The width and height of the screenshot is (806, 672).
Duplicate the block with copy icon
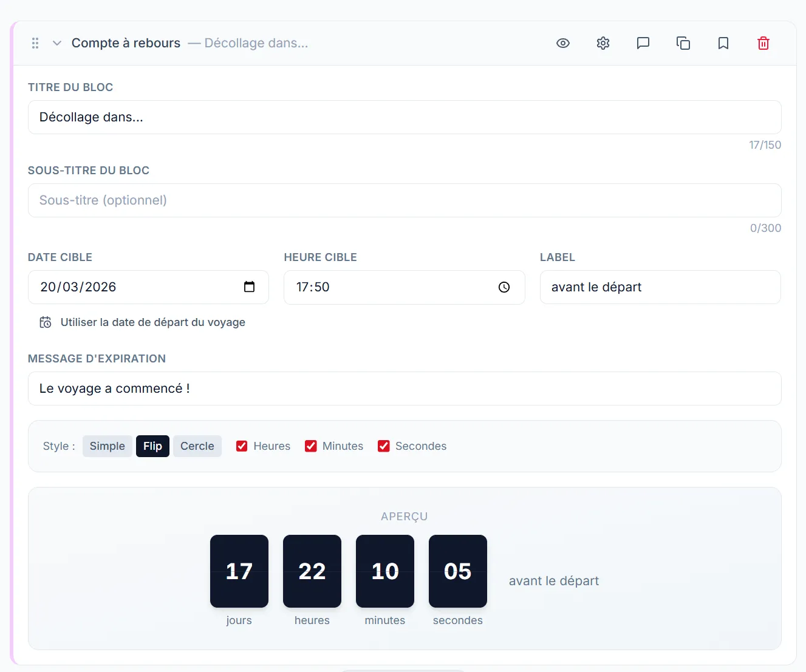click(683, 43)
